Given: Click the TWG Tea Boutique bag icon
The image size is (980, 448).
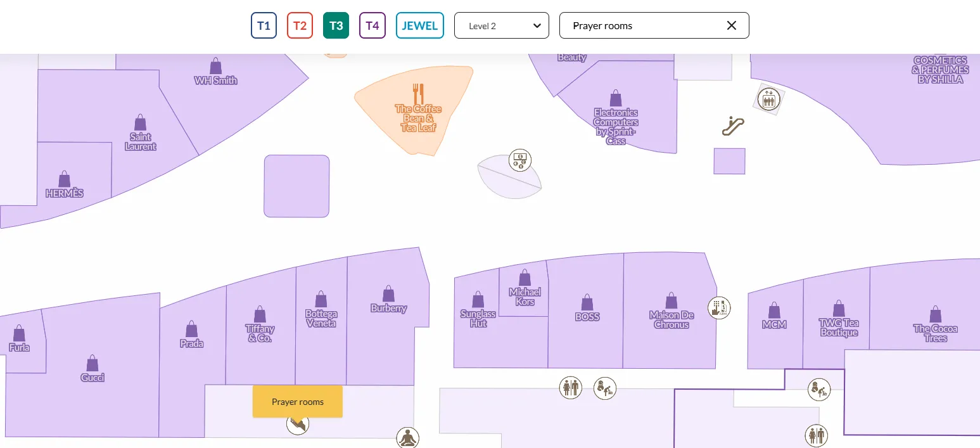Looking at the screenshot, I should pos(839,309).
